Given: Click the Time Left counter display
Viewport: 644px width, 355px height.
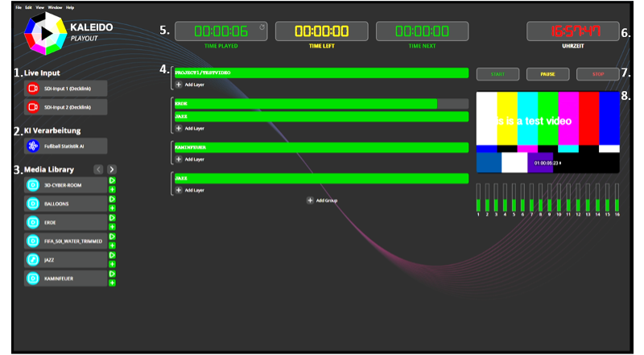Looking at the screenshot, I should click(x=321, y=31).
